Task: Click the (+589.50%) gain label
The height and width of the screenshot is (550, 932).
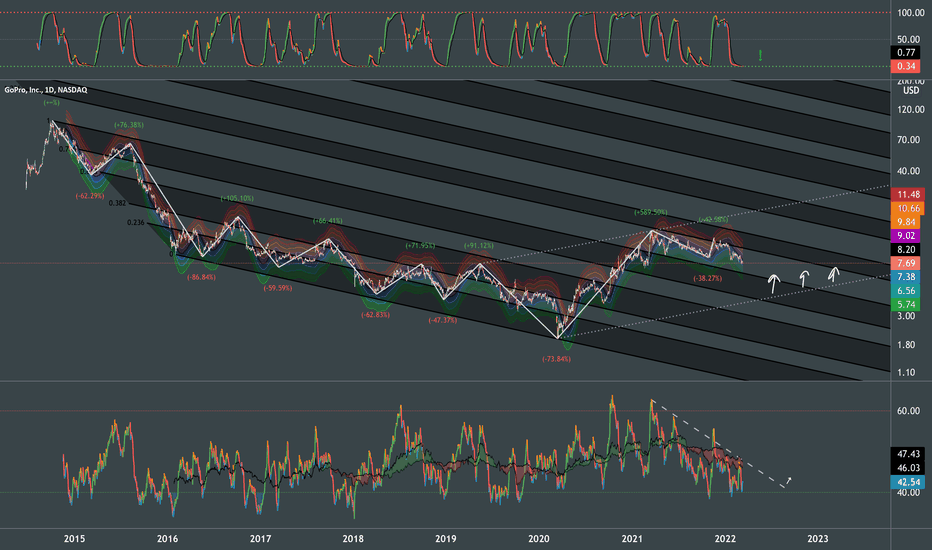Action: click(x=650, y=212)
